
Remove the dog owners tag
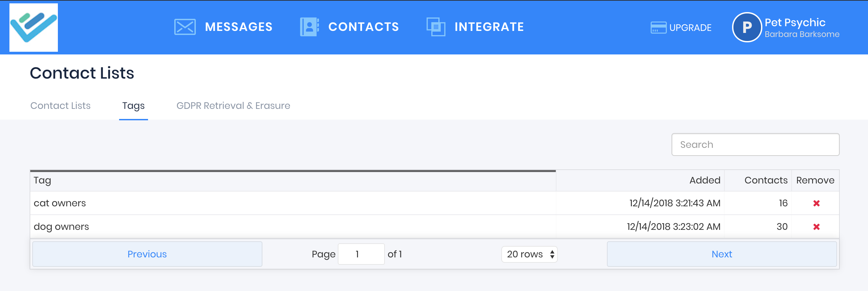pos(816,227)
